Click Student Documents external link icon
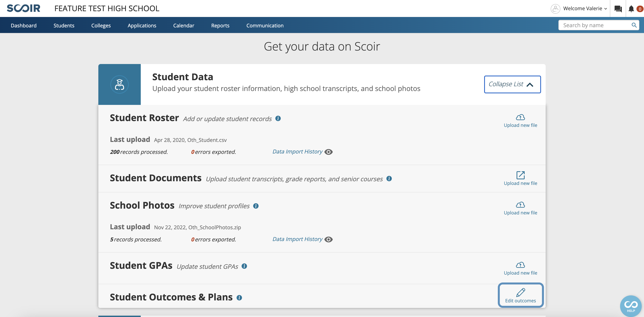Viewport: 644px width, 317px height. point(520,175)
